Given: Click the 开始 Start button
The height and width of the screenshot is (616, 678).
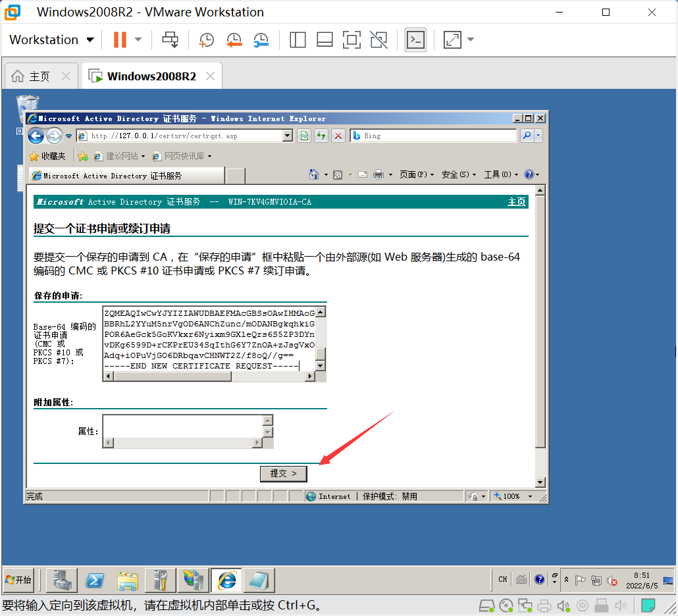Looking at the screenshot, I should coord(18,580).
